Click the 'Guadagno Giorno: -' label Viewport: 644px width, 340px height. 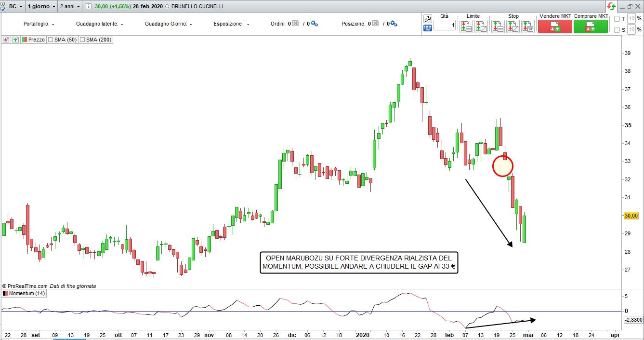click(168, 24)
